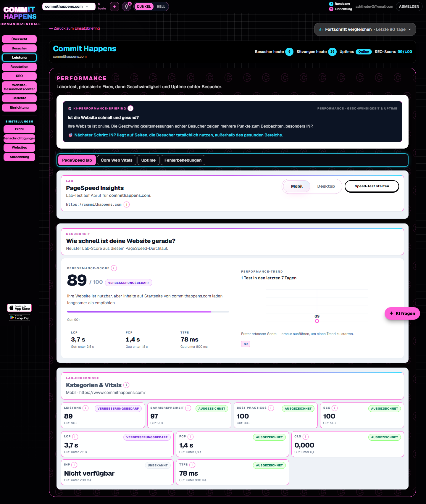Switch PageSpeed test to Desktop
The width and height of the screenshot is (426, 504).
click(326, 186)
